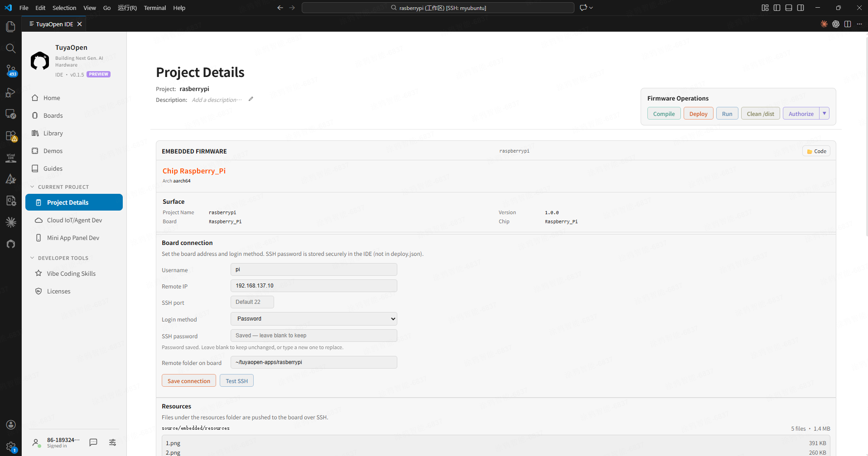Click the orange Claude icon in the editor toolbar
868x456 pixels.
824,24
